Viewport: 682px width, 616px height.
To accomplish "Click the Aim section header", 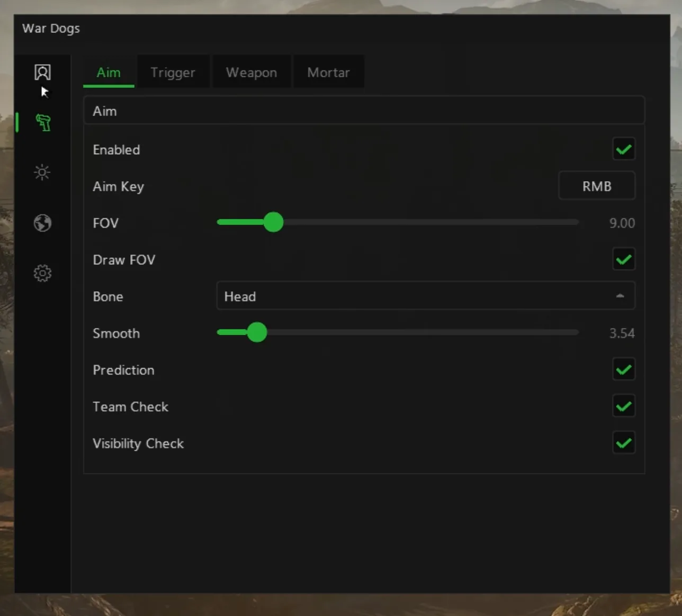I will tap(364, 111).
